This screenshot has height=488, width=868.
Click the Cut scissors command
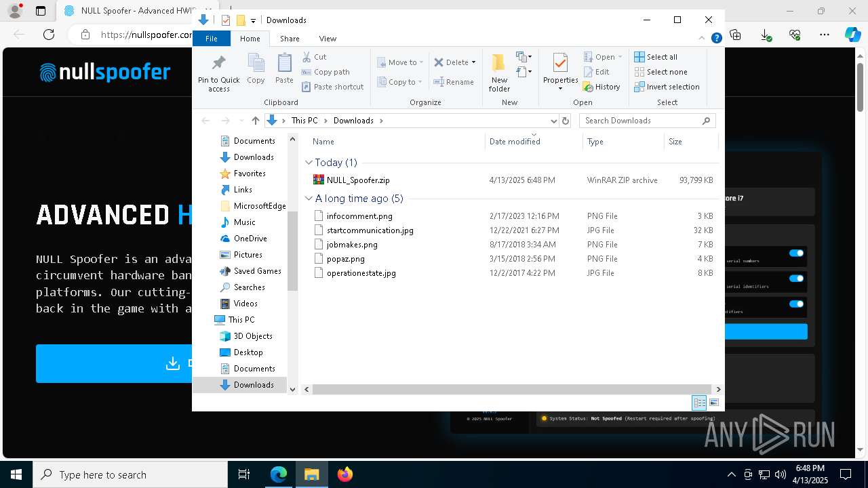314,57
